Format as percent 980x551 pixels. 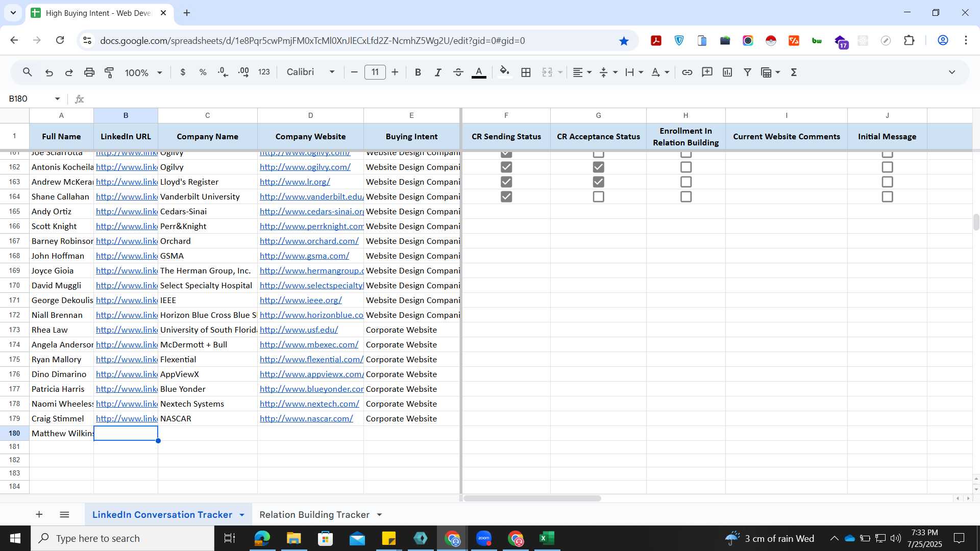click(203, 72)
